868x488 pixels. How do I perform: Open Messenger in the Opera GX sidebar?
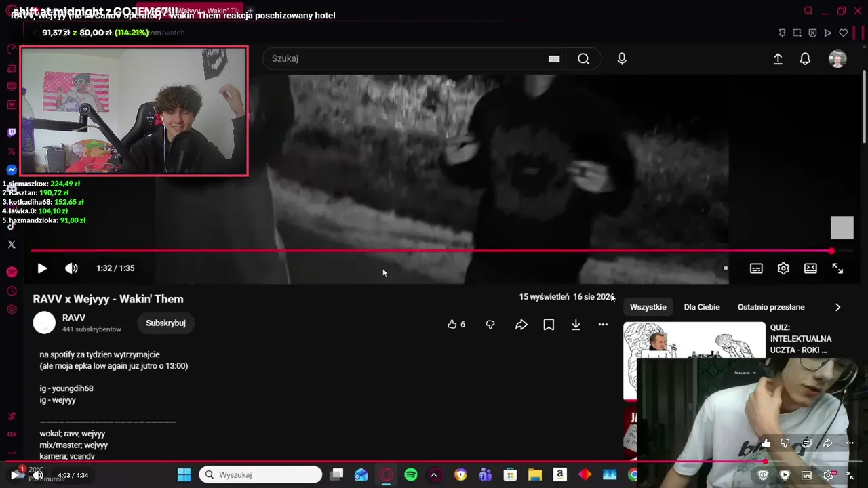pyautogui.click(x=12, y=170)
